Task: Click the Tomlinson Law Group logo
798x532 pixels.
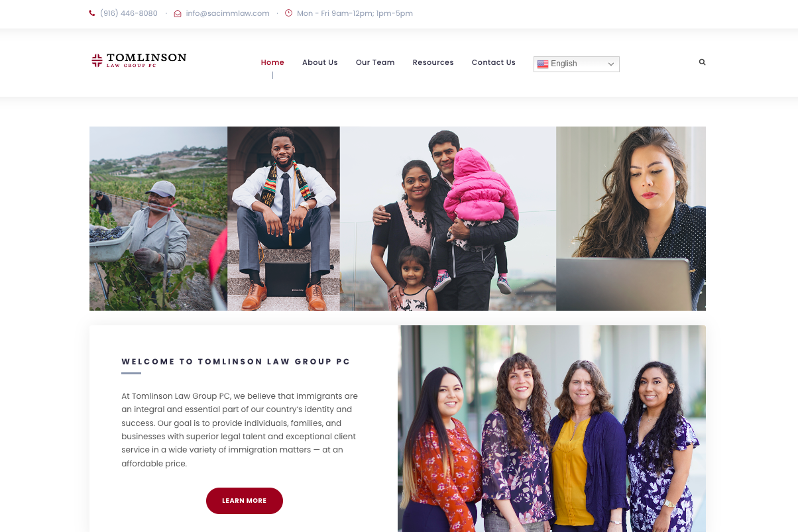Action: (x=139, y=60)
